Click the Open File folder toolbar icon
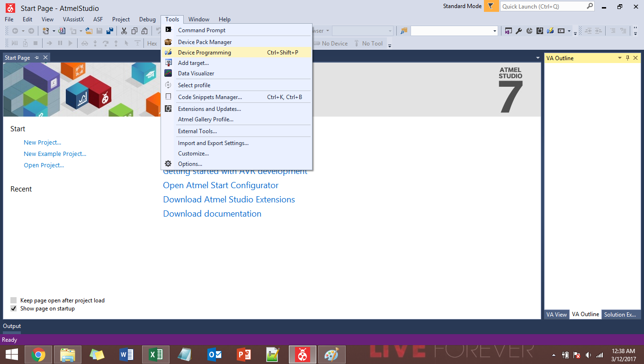Viewport: 644px width, 364px height. coord(89,31)
